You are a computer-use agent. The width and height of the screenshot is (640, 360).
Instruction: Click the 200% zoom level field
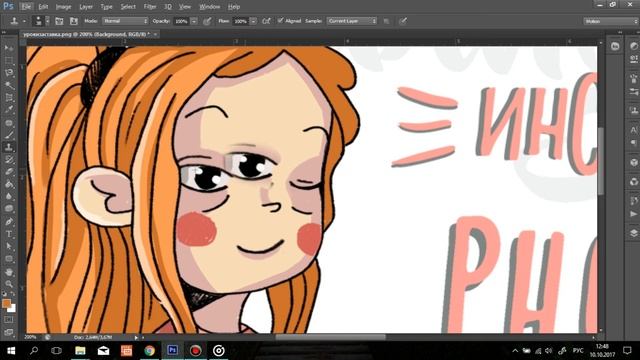coord(31,337)
